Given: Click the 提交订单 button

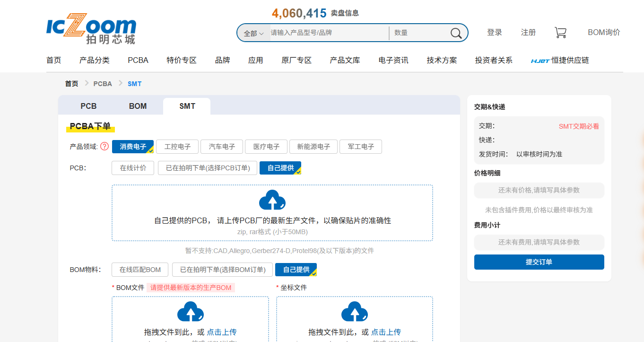Looking at the screenshot, I should pos(539,262).
